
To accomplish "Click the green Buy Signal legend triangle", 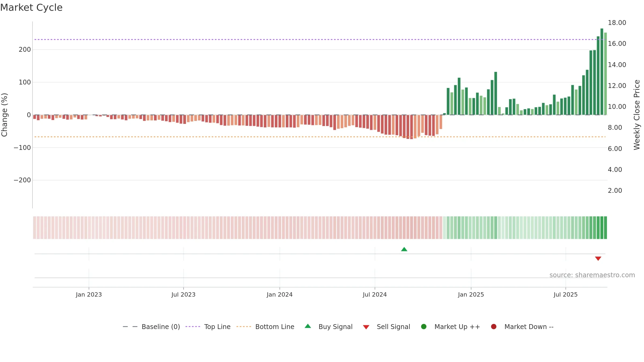I will tap(308, 326).
